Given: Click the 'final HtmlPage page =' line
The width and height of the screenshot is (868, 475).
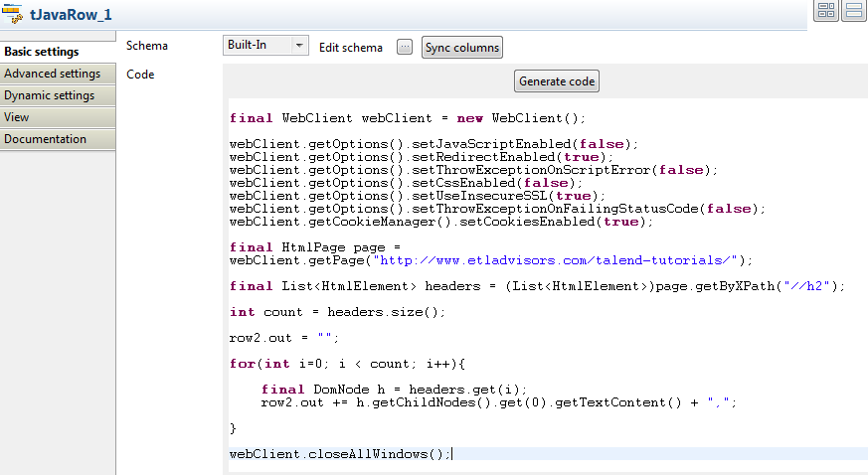Looking at the screenshot, I should point(315,247).
